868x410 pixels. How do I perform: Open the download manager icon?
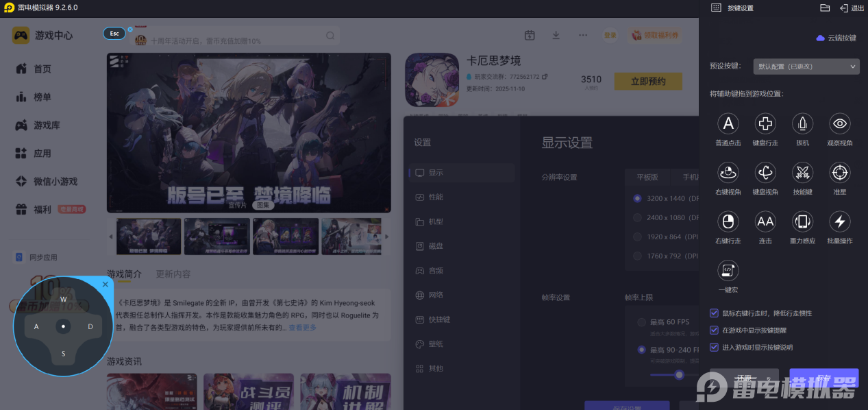click(x=556, y=35)
